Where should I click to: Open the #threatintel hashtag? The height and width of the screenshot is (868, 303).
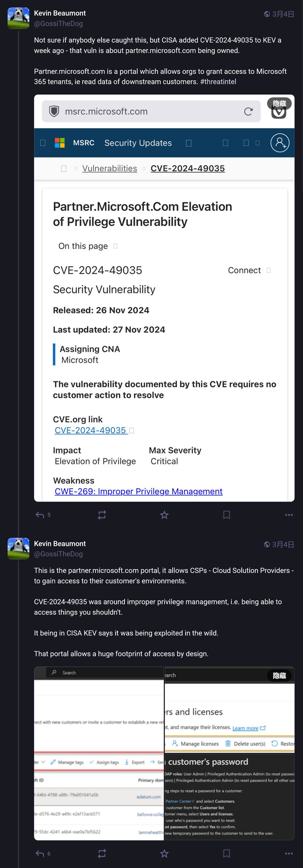coord(218,81)
